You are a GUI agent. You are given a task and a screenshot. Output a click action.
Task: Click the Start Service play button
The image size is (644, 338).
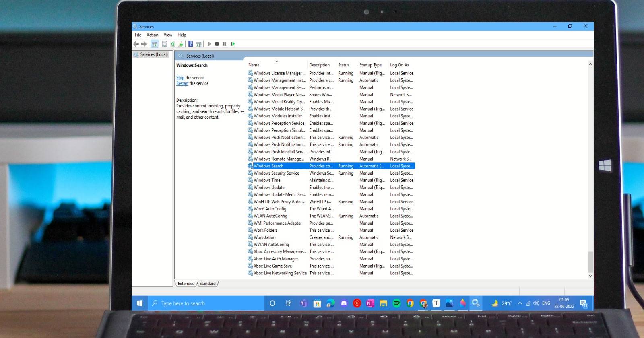pos(209,44)
